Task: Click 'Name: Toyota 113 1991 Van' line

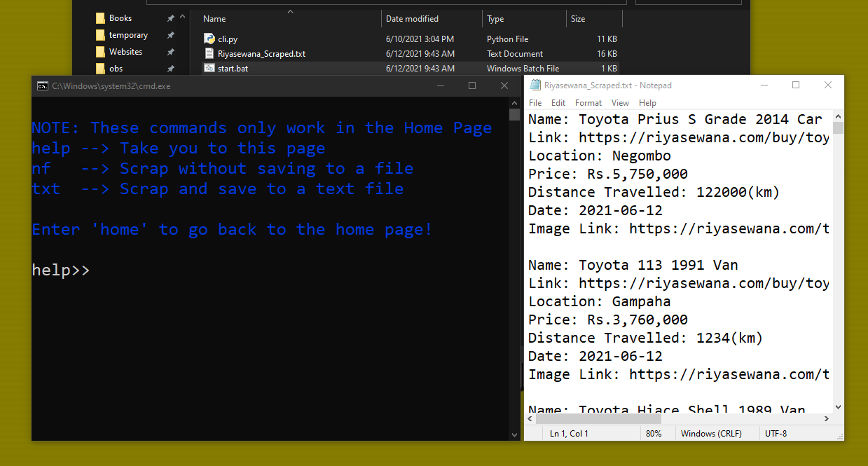Action: (x=633, y=265)
